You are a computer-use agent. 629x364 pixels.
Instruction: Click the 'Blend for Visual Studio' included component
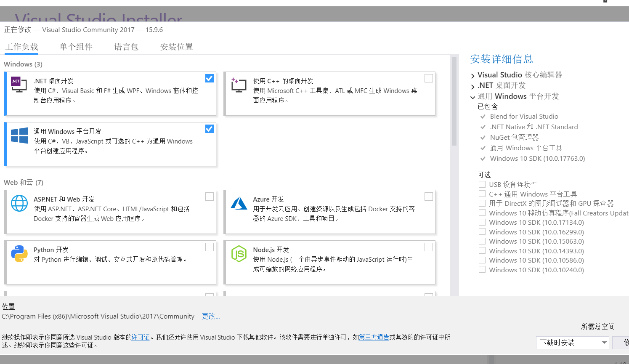tap(524, 117)
